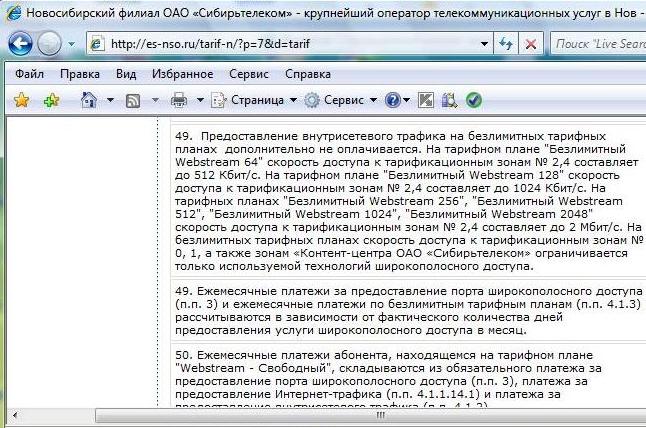The height and width of the screenshot is (428, 646).
Task: Click the red Stop loading icon
Action: coord(531,44)
